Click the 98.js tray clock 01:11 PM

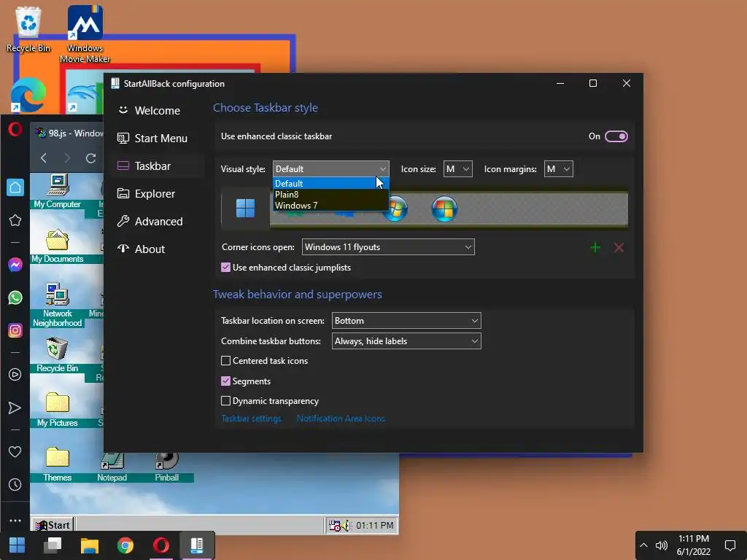(374, 525)
